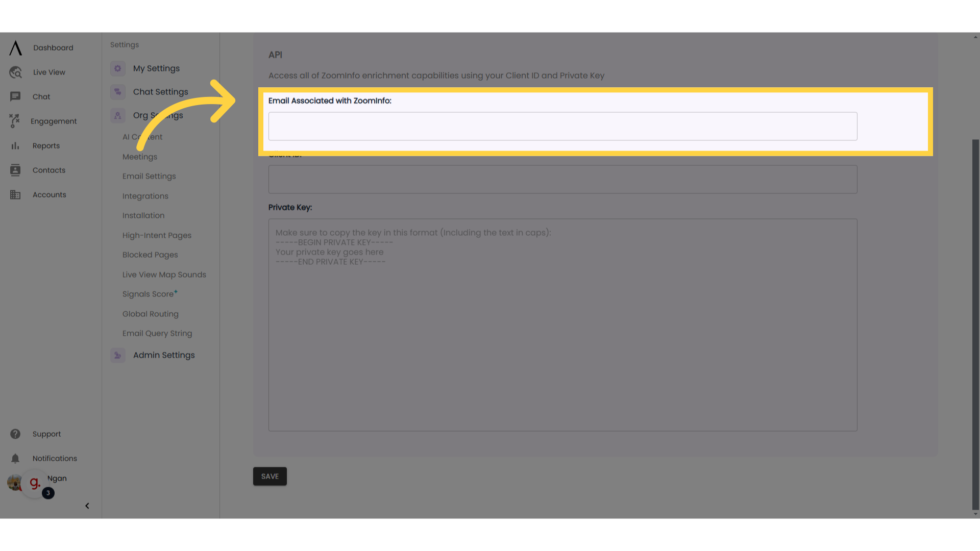
Task: Open Live View panel
Action: pos(48,72)
